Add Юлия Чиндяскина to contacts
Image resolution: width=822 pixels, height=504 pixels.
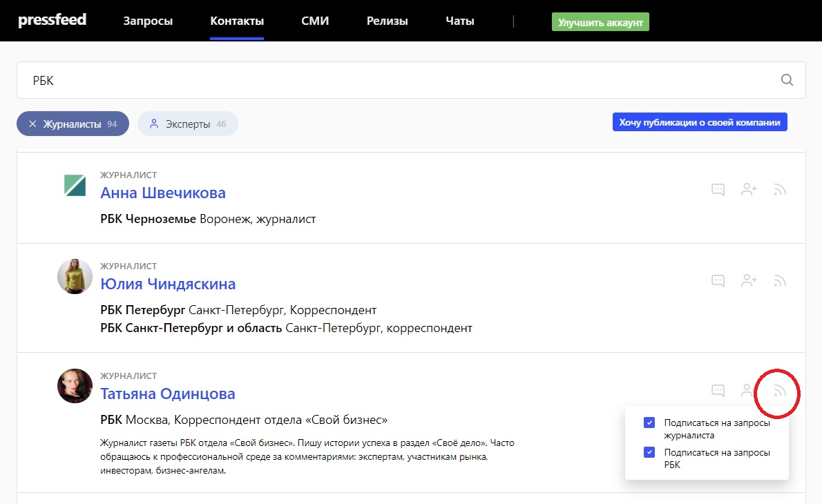(749, 281)
